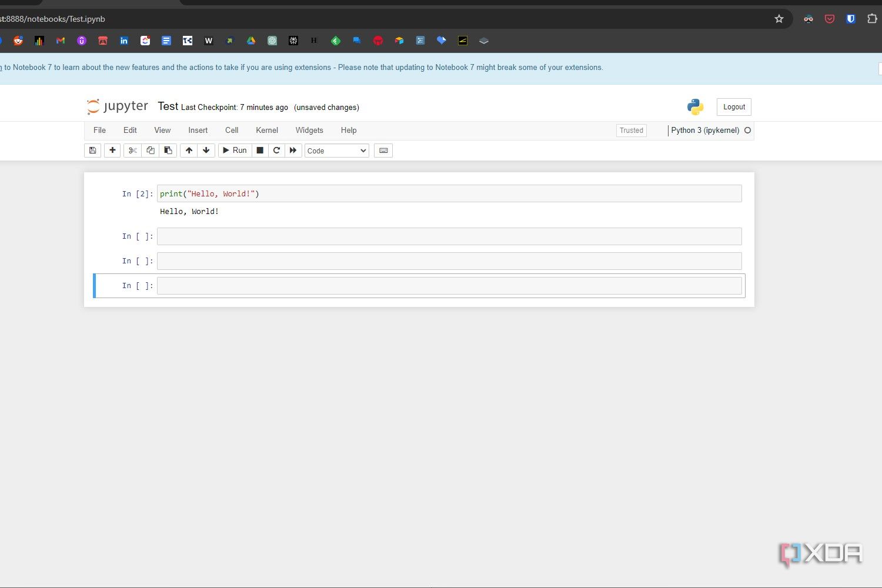Open the Edit menu
Image resolution: width=882 pixels, height=588 pixels.
(x=130, y=131)
